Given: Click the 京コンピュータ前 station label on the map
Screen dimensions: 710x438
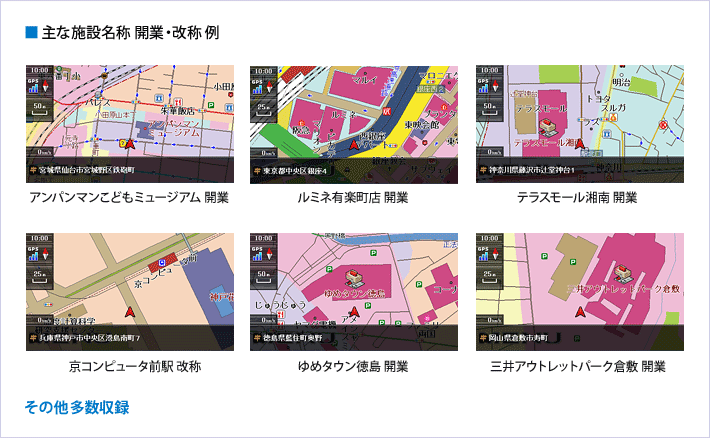Looking at the screenshot, I should 166,270.
